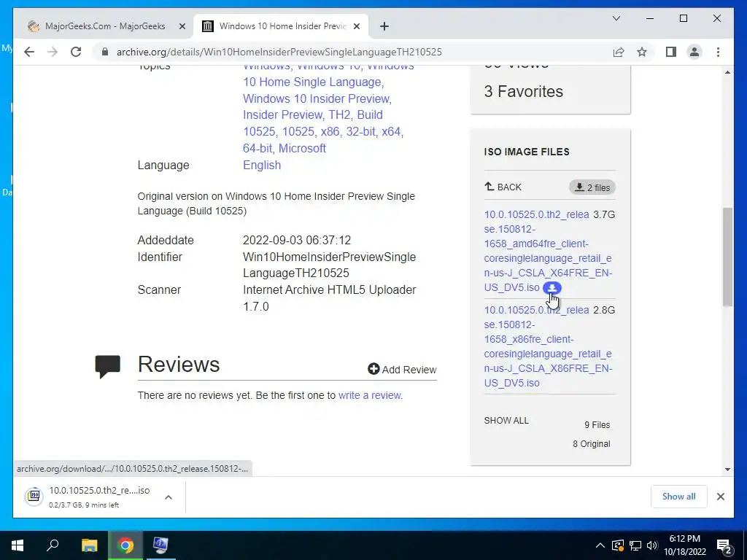The image size is (747, 560).
Task: Close the MajorGeeks.Com tab
Action: 182,27
